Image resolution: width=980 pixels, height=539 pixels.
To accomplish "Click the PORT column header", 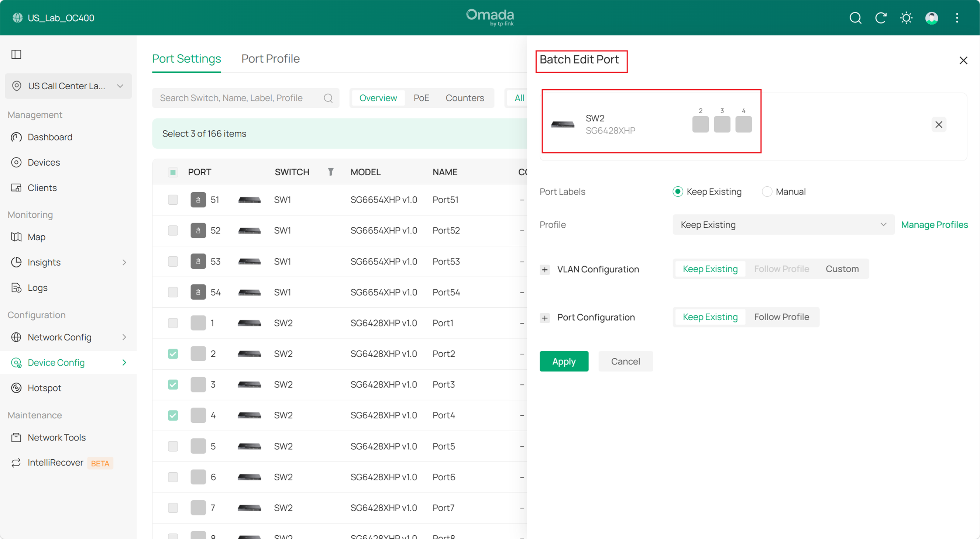I will click(x=199, y=172).
